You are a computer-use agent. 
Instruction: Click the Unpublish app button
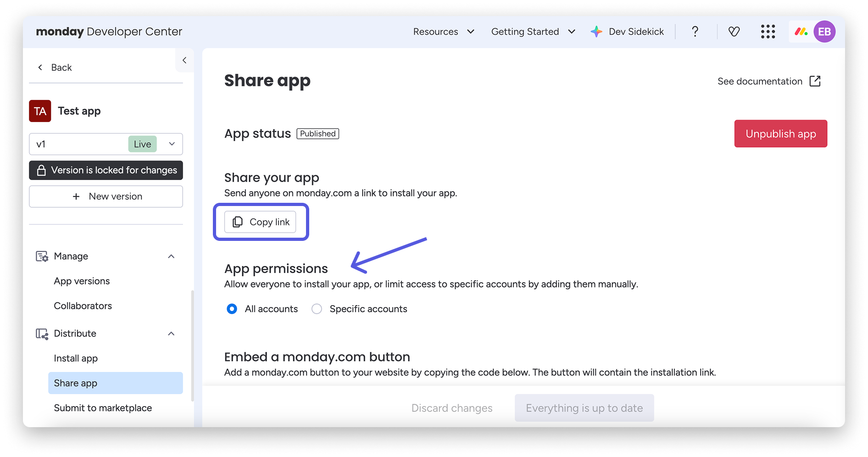[x=781, y=134]
